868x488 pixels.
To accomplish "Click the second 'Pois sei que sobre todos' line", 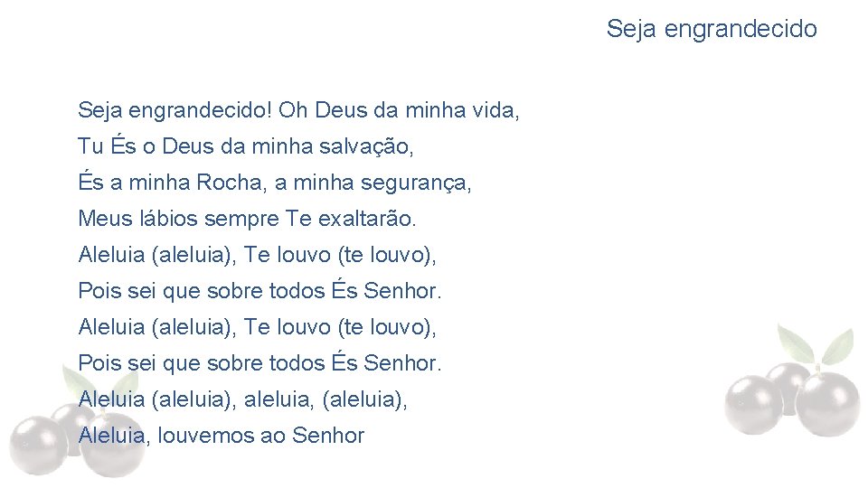I will pyautogui.click(x=259, y=363).
